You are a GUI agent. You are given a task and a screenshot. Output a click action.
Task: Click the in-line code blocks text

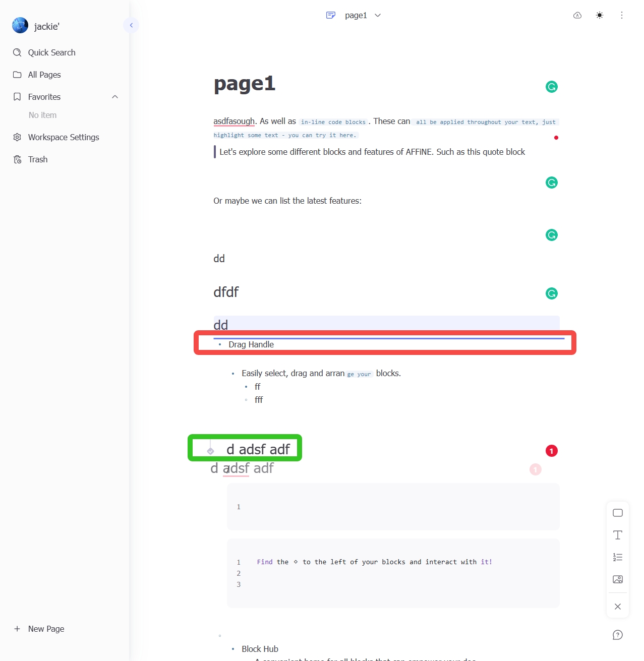coord(333,122)
